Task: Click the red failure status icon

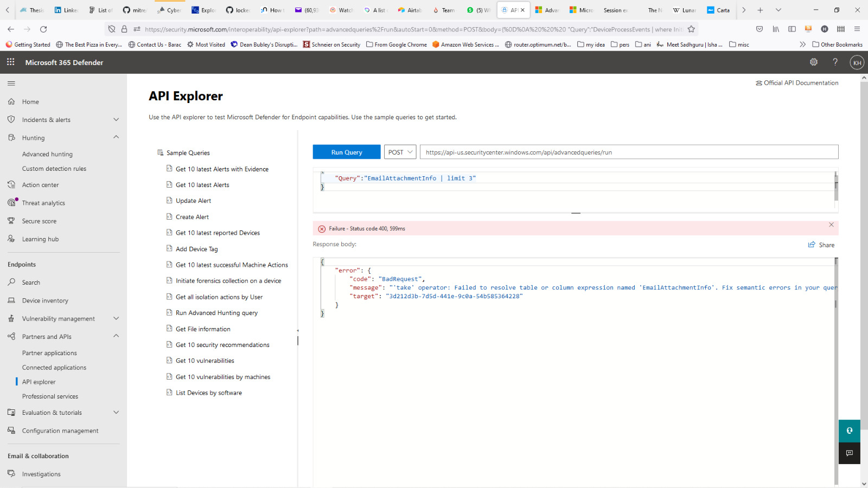Action: point(322,229)
